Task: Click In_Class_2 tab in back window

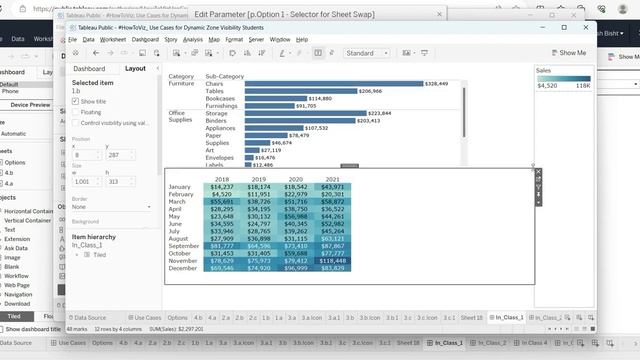Action: click(x=488, y=343)
